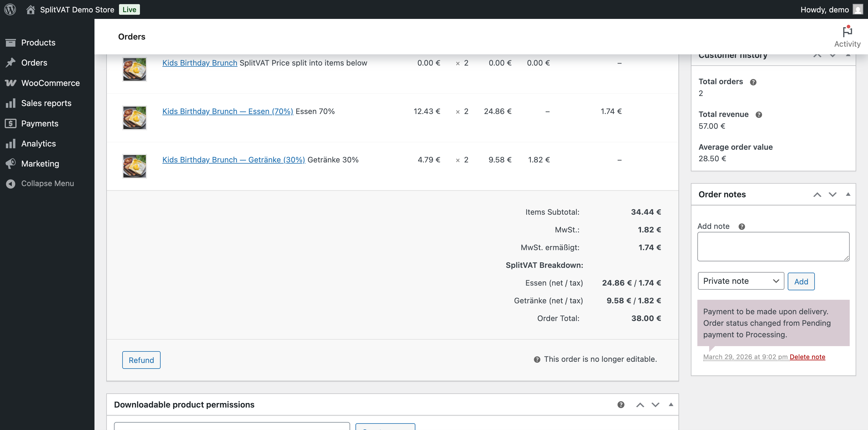Open Orders in sidebar menu
Image resolution: width=868 pixels, height=430 pixels.
34,63
